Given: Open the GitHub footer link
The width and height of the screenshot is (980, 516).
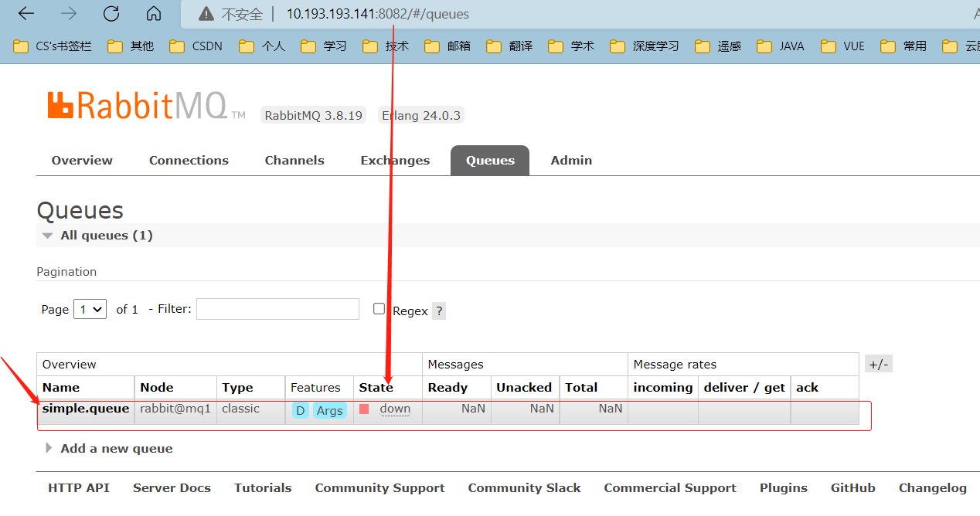Looking at the screenshot, I should point(853,487).
